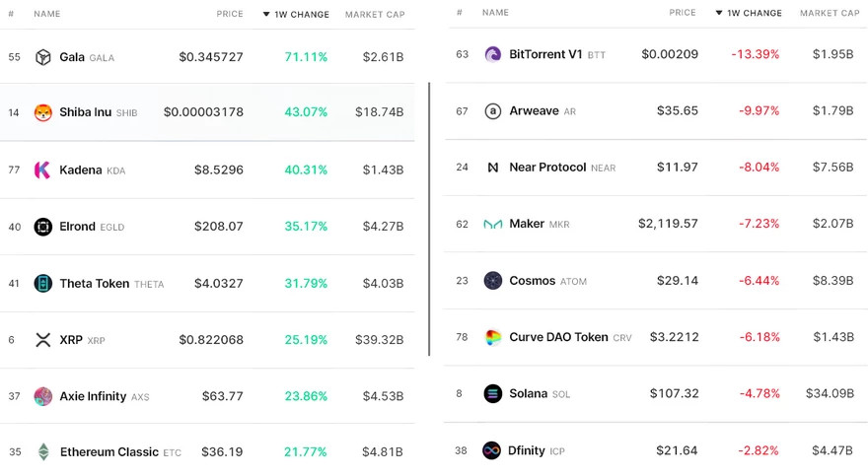
Task: Click the Dfinity infinity icon
Action: coord(492,450)
